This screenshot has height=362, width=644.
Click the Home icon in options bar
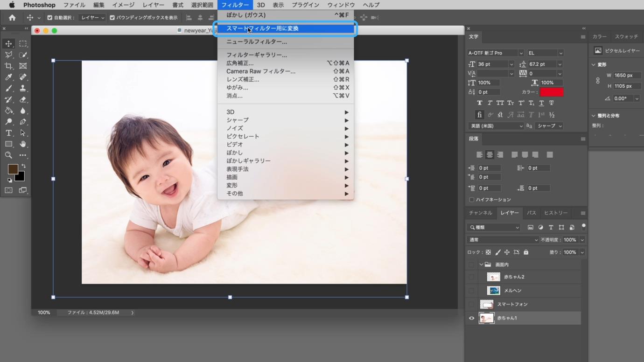12,18
